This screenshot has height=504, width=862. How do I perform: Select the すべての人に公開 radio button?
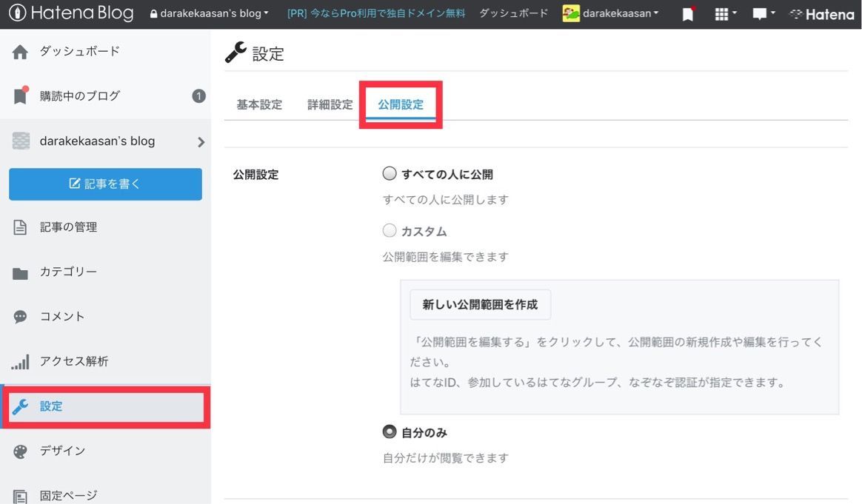(390, 174)
